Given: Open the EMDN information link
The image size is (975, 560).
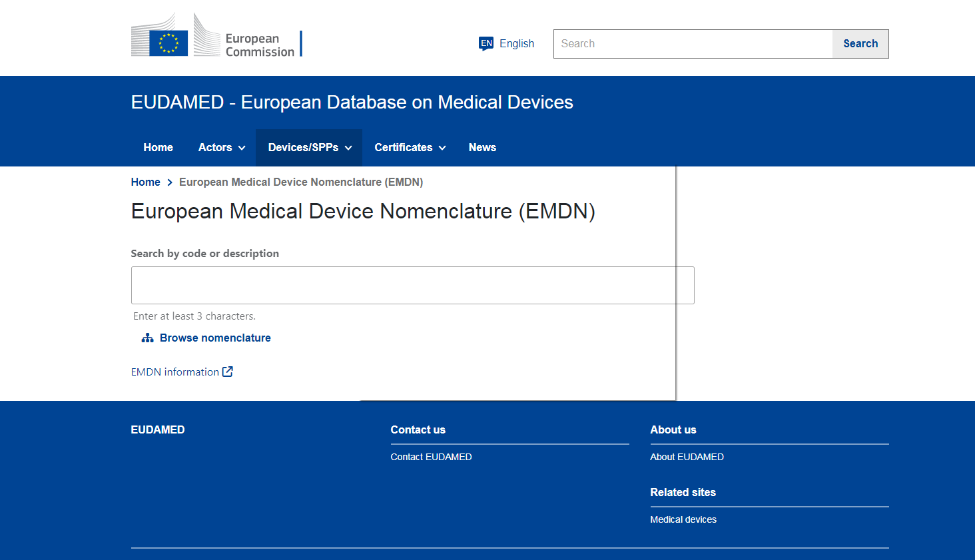Looking at the screenshot, I should 175,372.
